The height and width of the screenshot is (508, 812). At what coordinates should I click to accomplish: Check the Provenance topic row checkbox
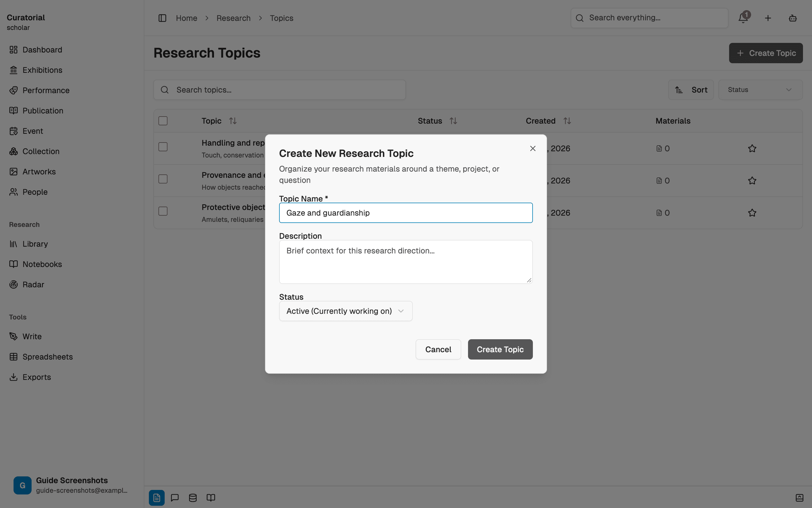163,179
